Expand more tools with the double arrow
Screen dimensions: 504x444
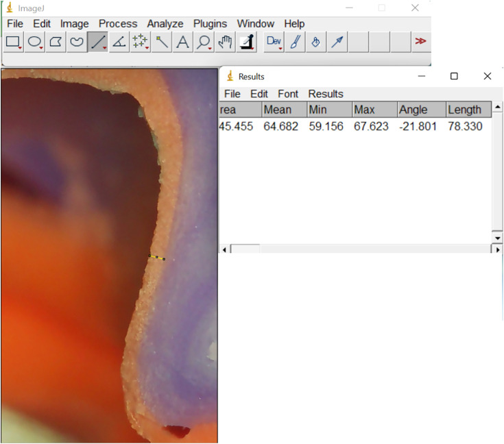pos(420,41)
